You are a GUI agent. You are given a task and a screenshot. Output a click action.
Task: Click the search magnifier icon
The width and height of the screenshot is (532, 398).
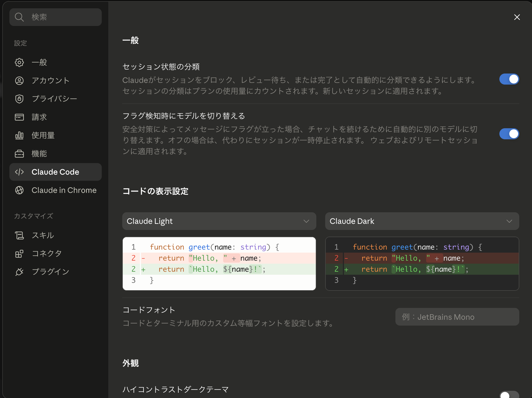pos(19,17)
